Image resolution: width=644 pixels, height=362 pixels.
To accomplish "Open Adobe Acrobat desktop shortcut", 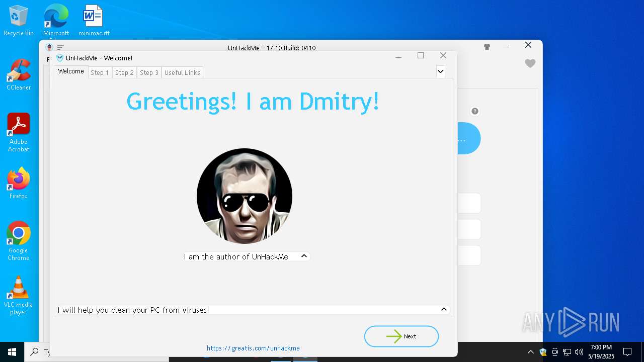I will pyautogui.click(x=19, y=133).
